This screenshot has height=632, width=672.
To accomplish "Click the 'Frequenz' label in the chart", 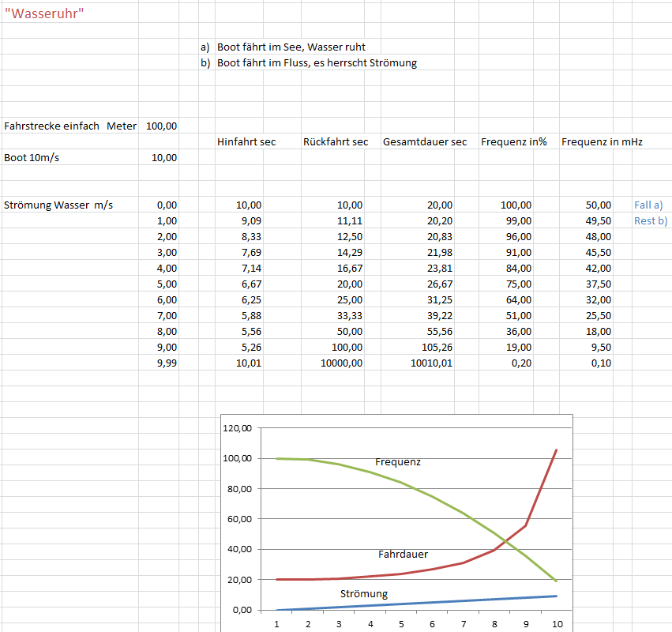I will (x=398, y=462).
